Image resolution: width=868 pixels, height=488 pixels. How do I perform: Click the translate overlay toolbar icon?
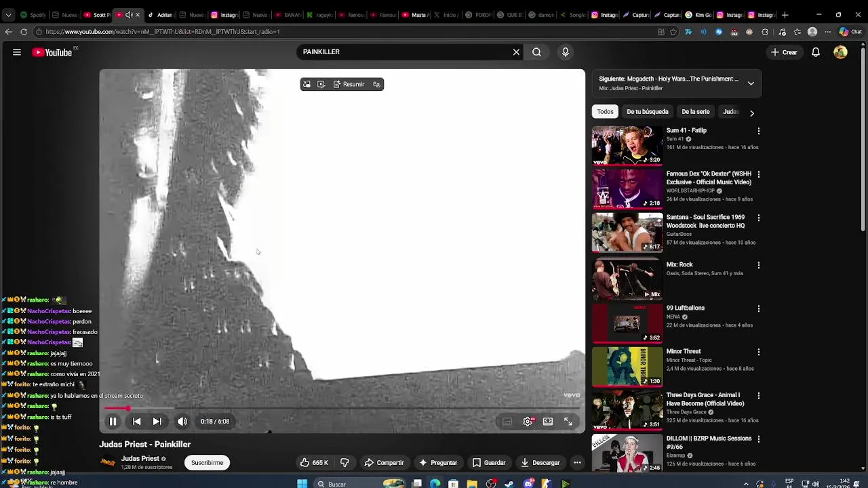[x=376, y=85]
